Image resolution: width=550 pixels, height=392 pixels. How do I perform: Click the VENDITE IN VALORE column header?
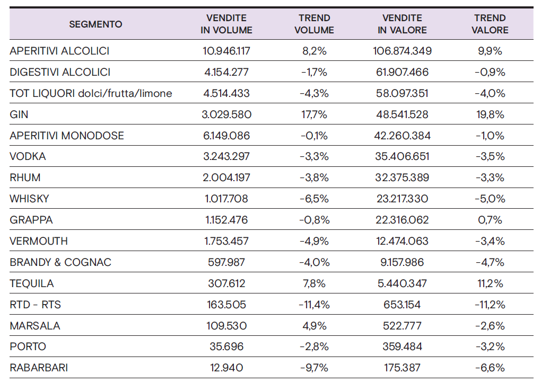[x=402, y=24]
